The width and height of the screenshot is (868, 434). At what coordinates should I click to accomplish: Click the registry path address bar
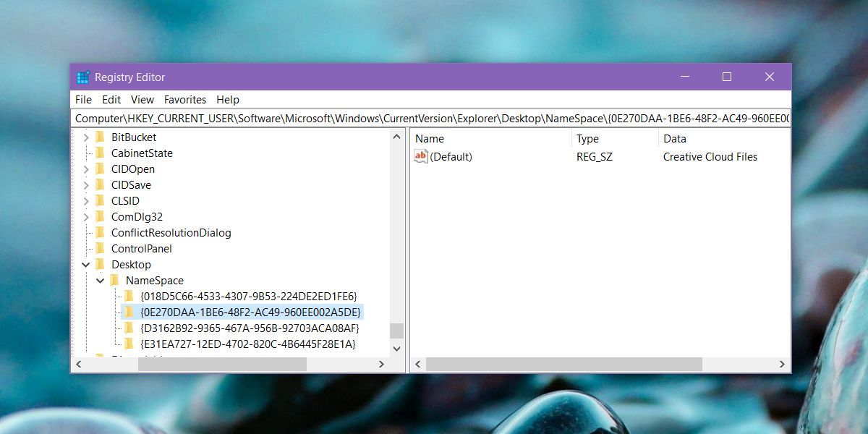[432, 118]
